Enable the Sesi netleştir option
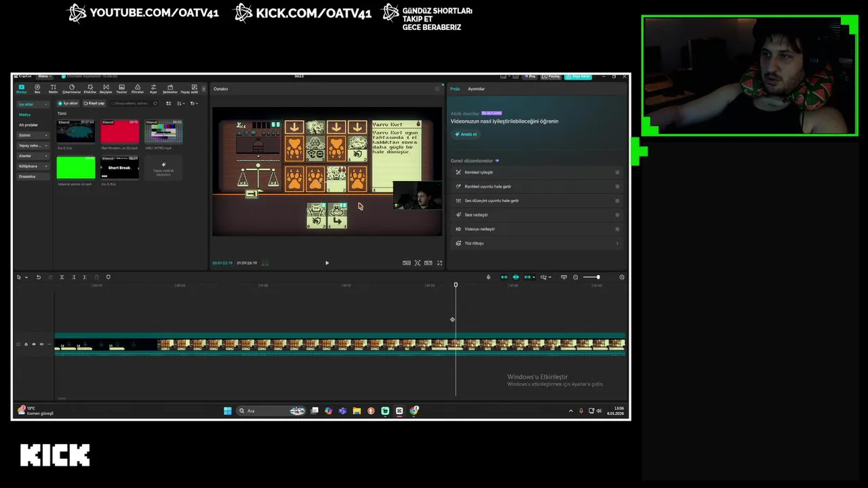868x488 pixels. (617, 215)
